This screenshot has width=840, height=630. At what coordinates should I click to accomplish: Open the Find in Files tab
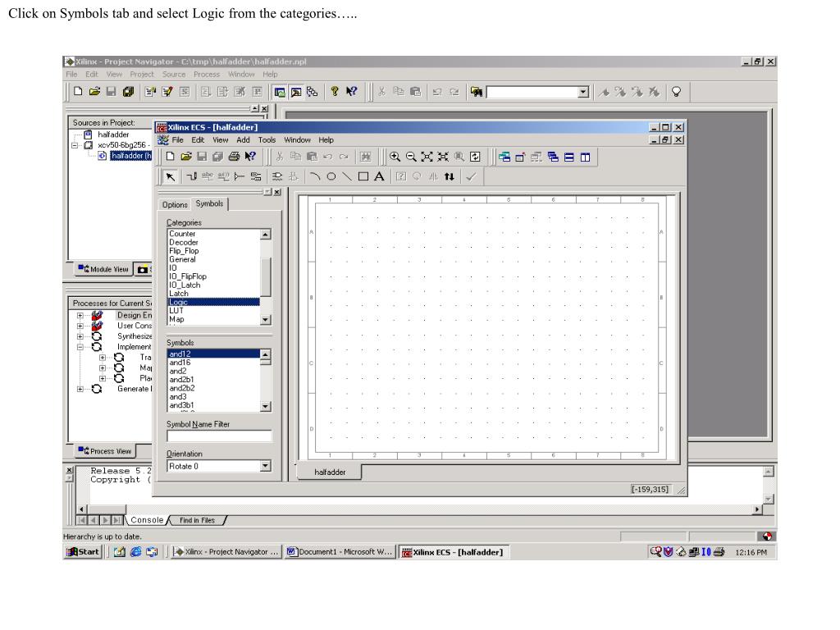tap(197, 520)
